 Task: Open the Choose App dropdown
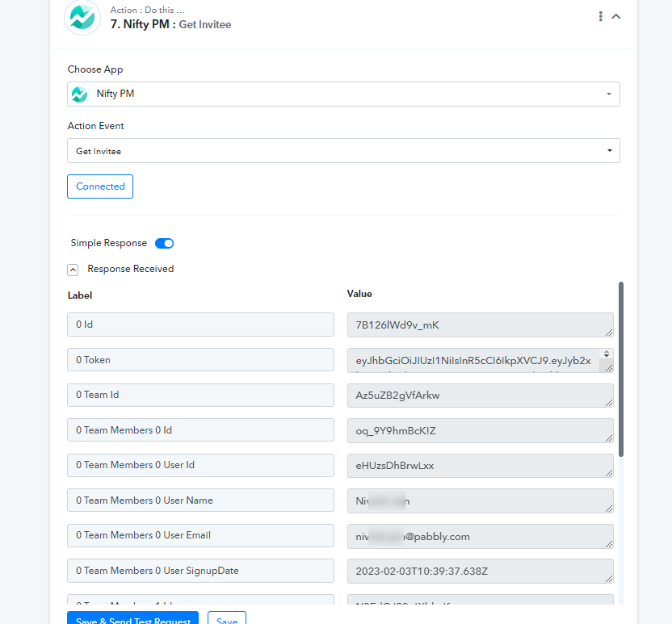(343, 94)
